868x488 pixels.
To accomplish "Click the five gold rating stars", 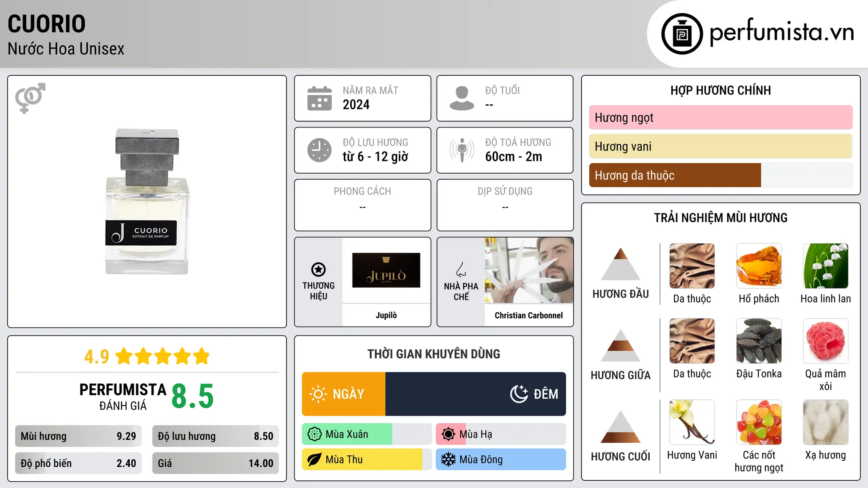I will [x=163, y=356].
